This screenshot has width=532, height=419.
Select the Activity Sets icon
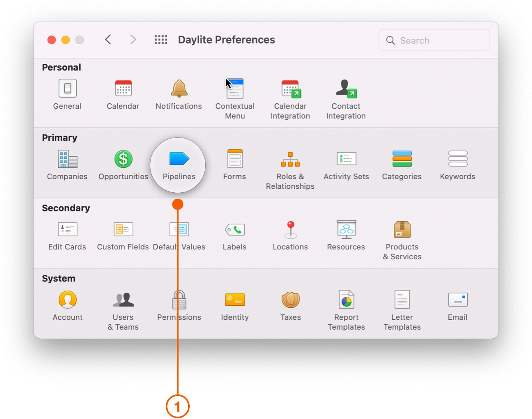346,160
